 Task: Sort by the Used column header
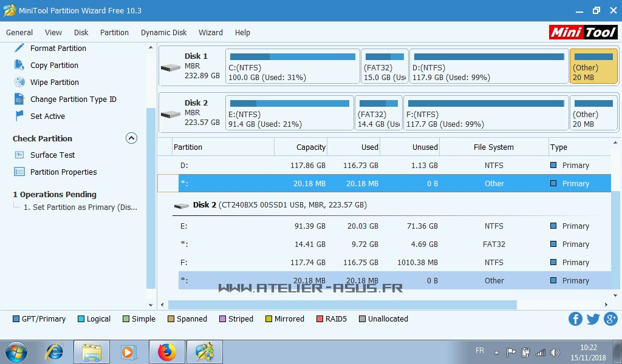click(353, 147)
